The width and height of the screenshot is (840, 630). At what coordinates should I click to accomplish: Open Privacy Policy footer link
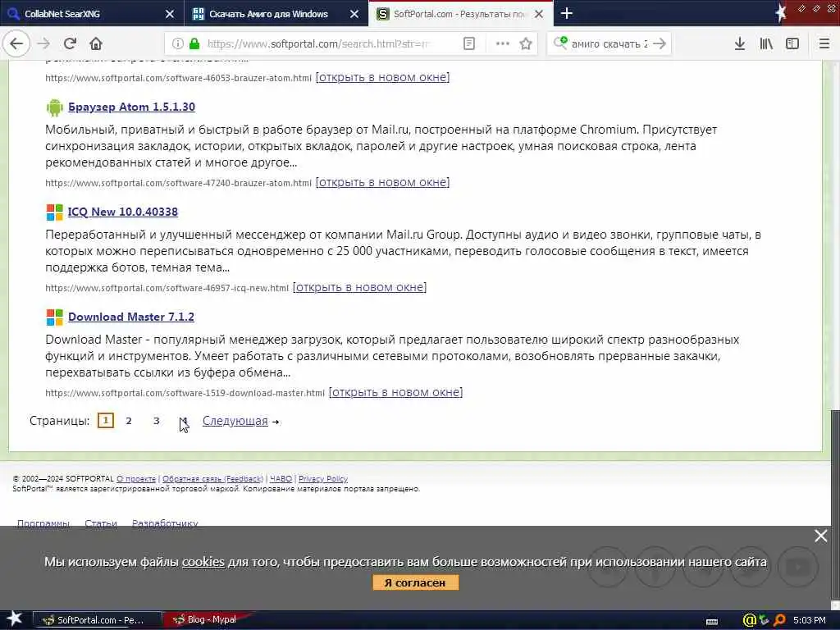point(323,479)
